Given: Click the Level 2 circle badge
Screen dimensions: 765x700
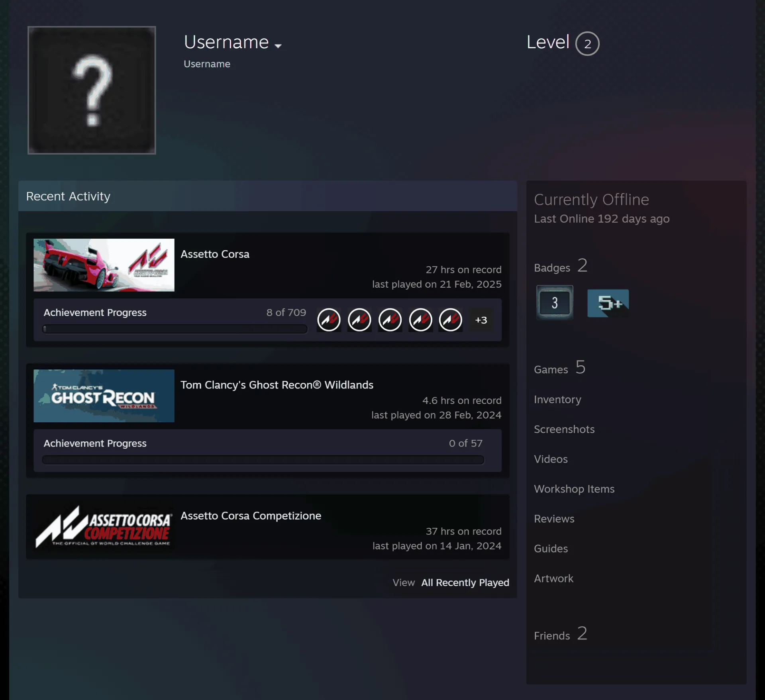Looking at the screenshot, I should pos(587,43).
